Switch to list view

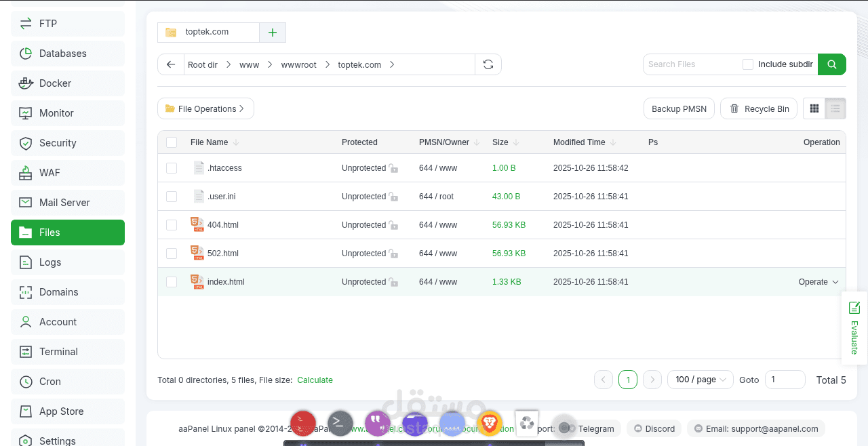(x=835, y=108)
